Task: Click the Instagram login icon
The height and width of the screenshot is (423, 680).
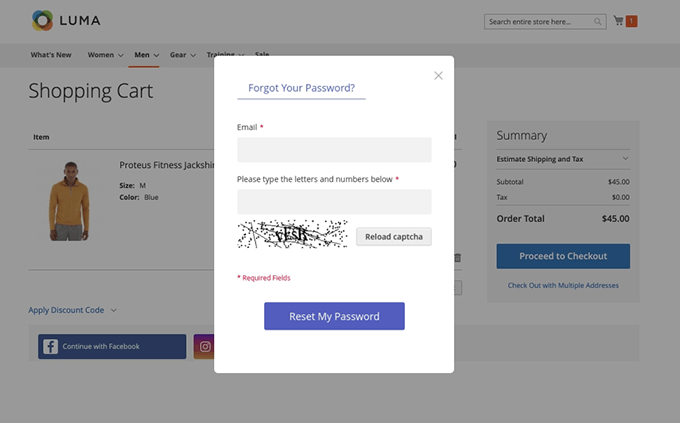Action: click(204, 346)
